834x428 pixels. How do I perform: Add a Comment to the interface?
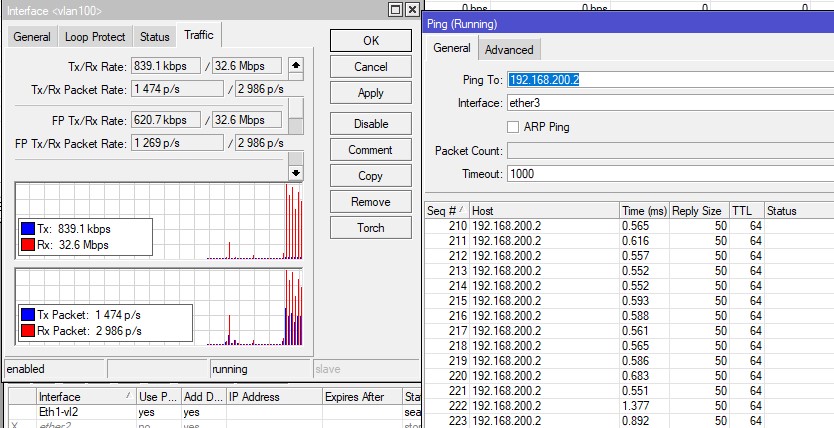pos(371,149)
